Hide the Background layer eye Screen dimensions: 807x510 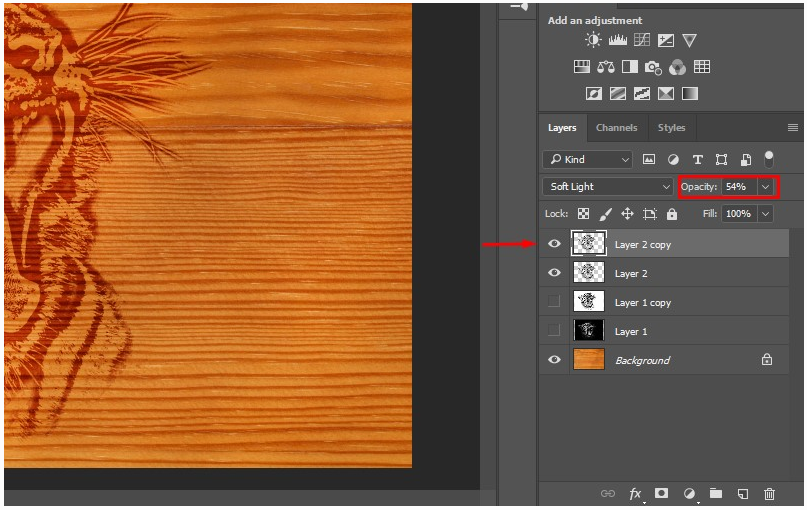(x=554, y=359)
